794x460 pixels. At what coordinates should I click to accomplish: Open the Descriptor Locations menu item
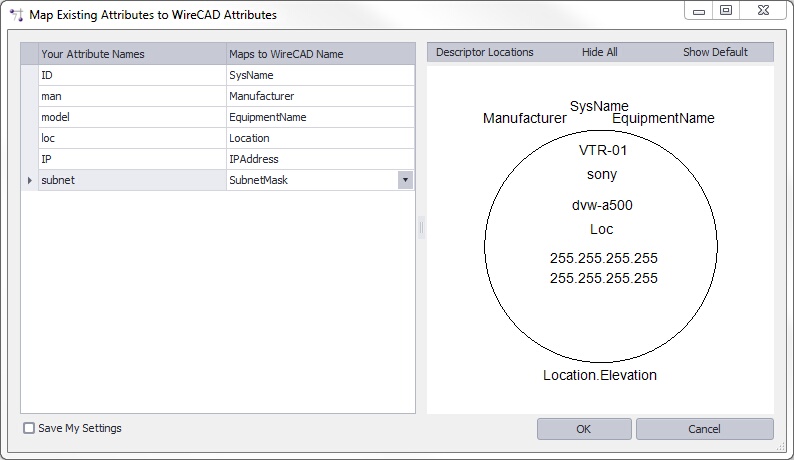point(485,52)
